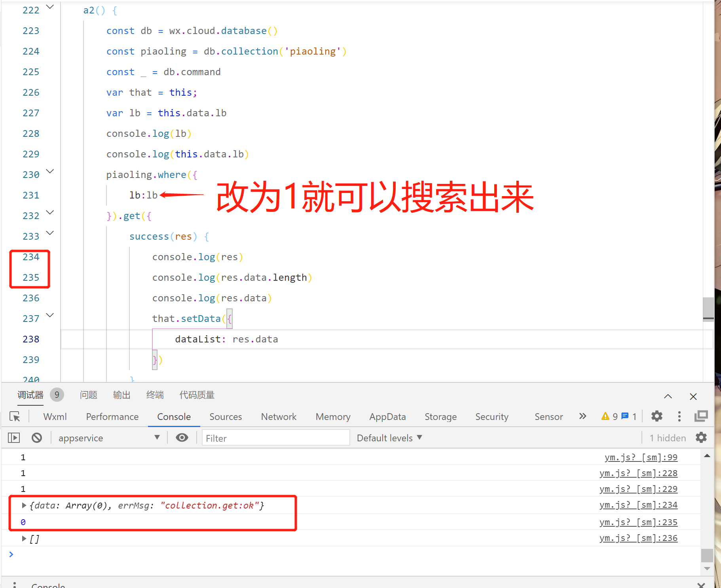721x588 pixels.
Task: Undock the DevTools into separate window
Action: [701, 416]
